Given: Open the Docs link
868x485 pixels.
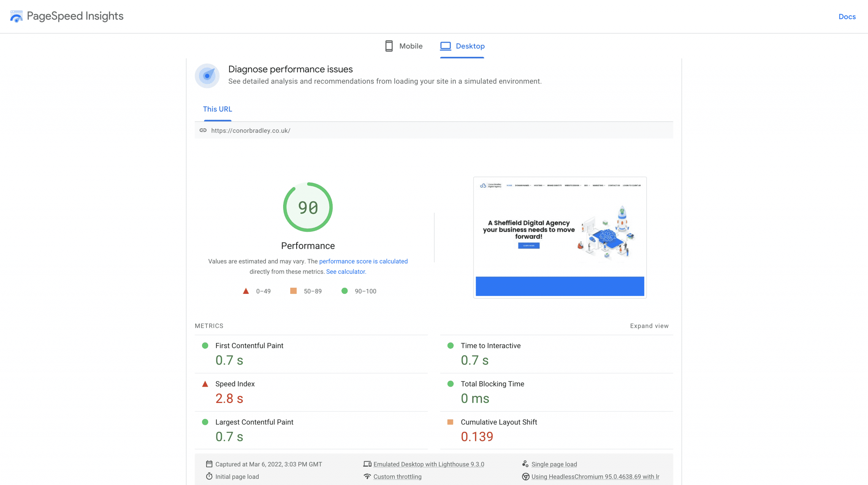Looking at the screenshot, I should click(x=847, y=17).
